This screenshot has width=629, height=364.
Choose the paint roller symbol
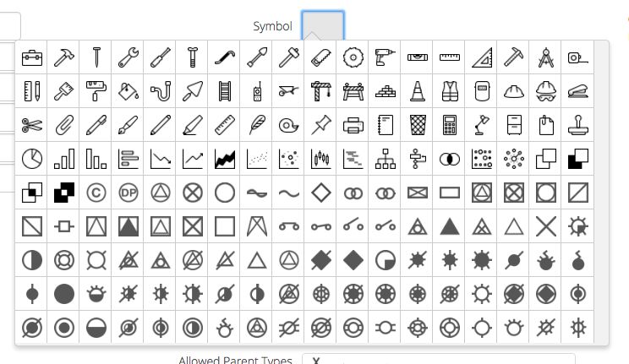(x=96, y=91)
